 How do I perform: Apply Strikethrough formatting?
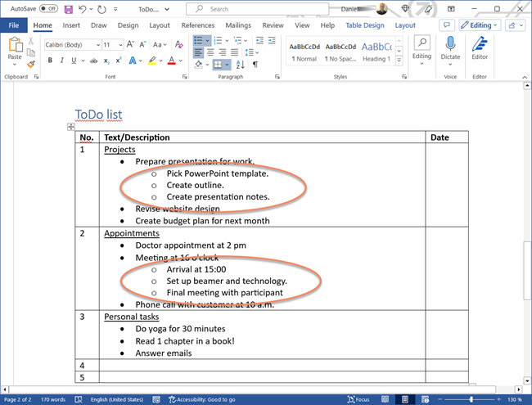point(93,61)
